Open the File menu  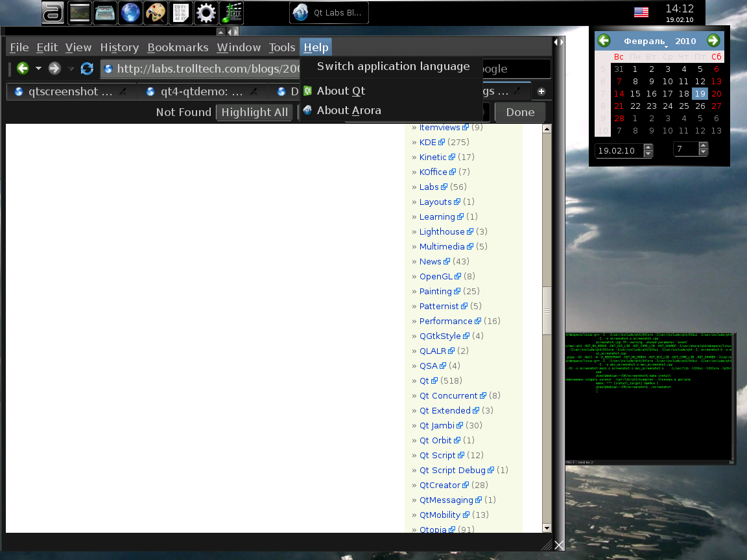coord(19,47)
